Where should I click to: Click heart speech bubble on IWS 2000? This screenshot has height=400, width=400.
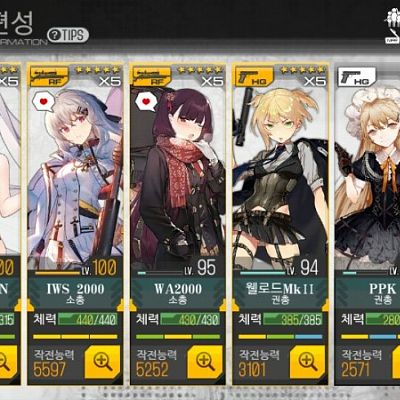click(43, 101)
